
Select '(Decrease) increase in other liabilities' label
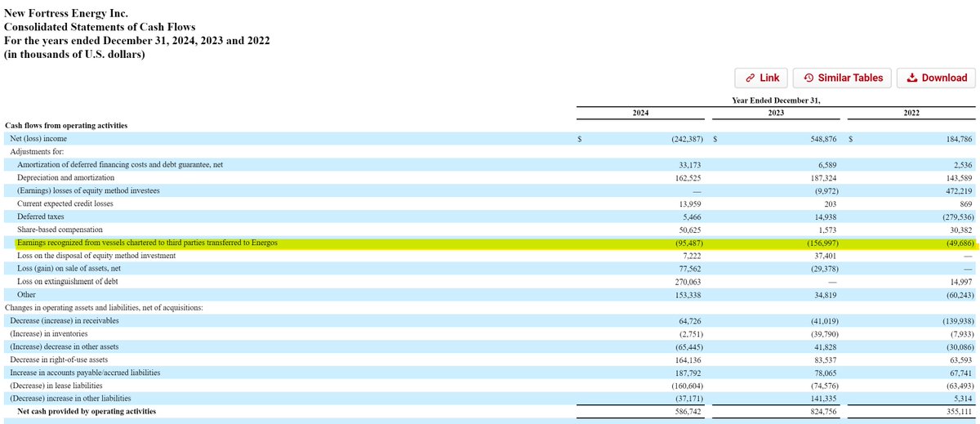click(73, 398)
